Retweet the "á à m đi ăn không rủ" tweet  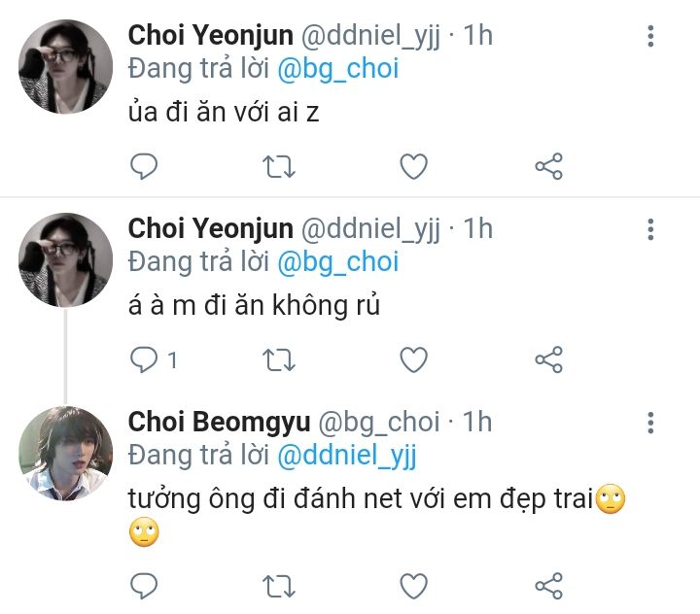279,359
